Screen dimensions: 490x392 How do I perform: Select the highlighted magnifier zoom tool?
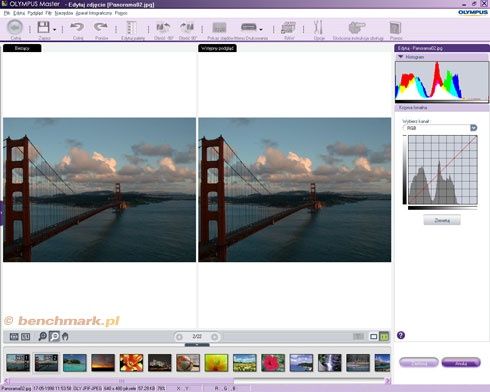54,336
